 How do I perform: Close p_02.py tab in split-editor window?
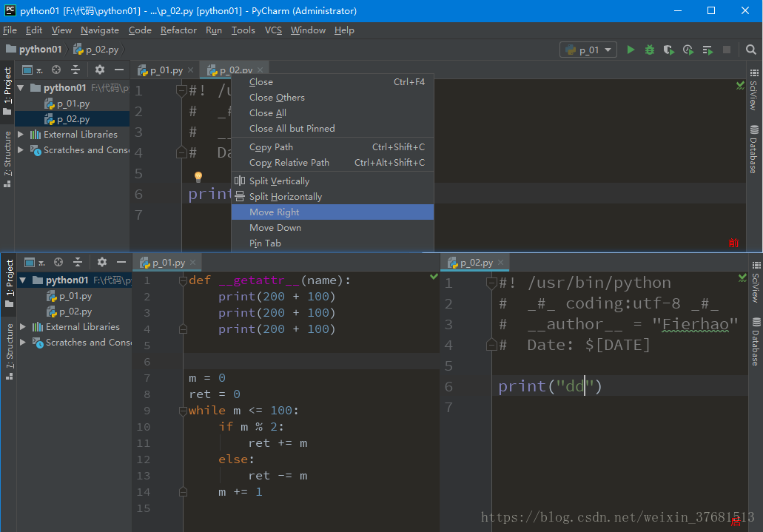501,263
